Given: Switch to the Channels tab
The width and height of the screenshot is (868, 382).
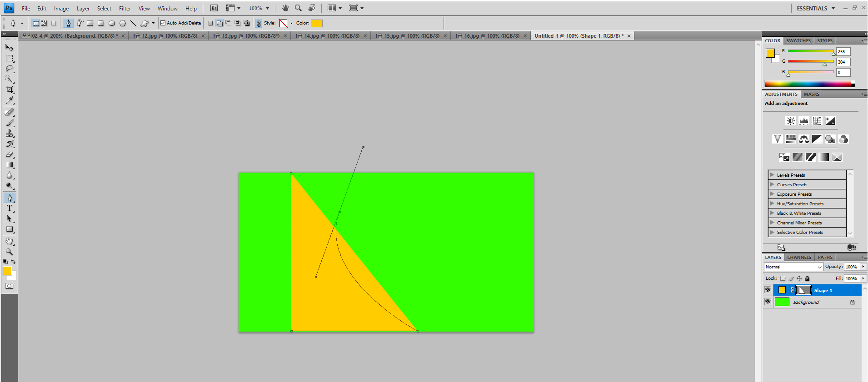Looking at the screenshot, I should (799, 257).
